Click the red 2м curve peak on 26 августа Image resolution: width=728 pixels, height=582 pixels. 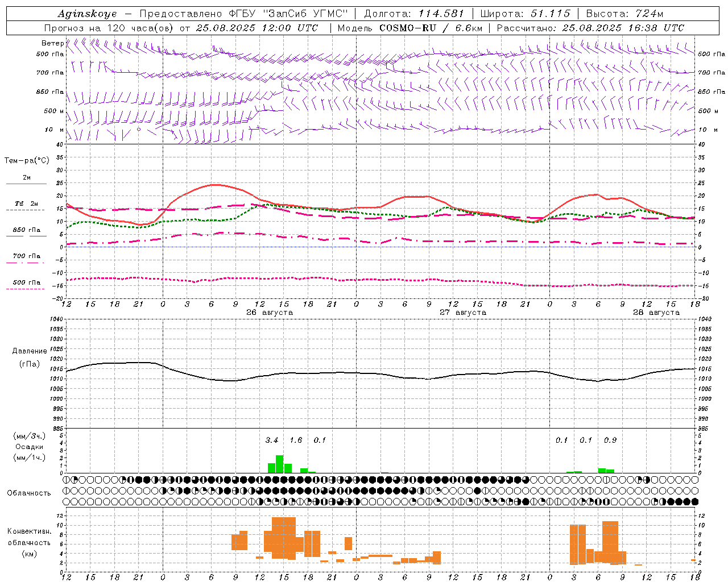click(214, 185)
